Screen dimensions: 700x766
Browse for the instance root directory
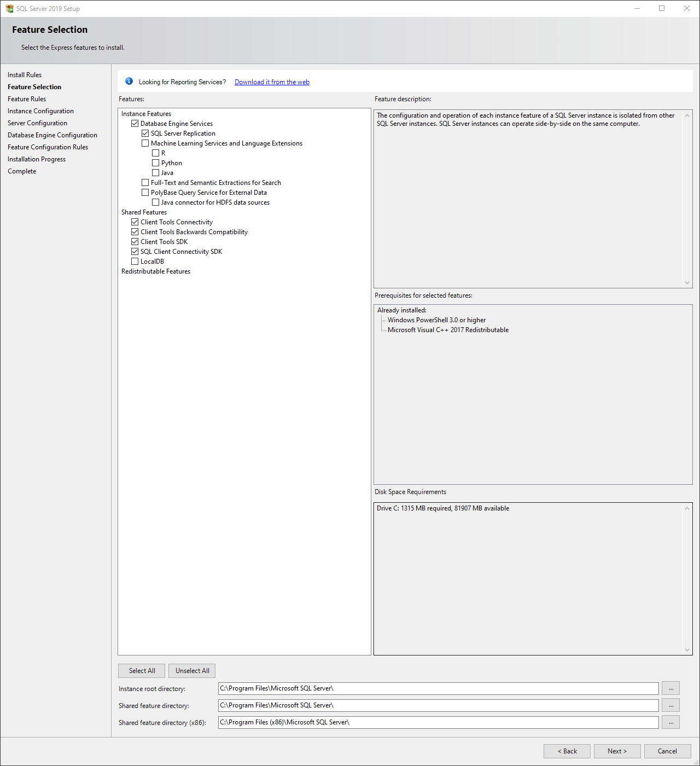[x=671, y=688]
